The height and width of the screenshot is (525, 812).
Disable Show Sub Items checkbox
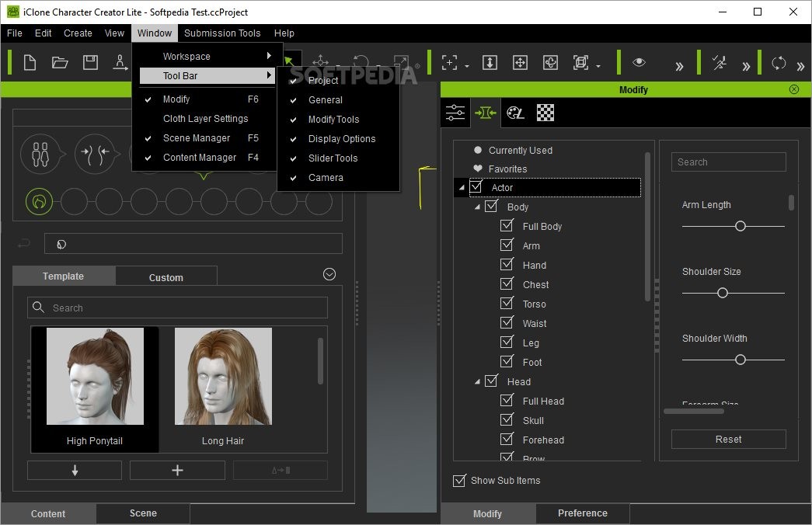tap(459, 481)
